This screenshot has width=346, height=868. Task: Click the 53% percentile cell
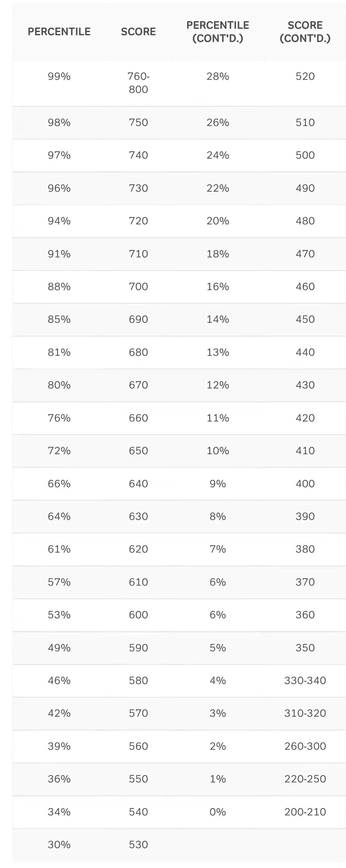pos(59,614)
